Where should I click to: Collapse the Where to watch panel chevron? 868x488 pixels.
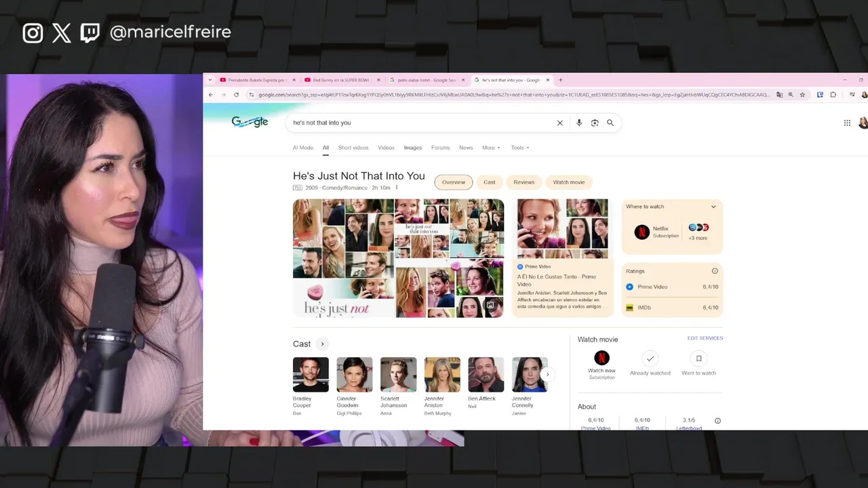[x=713, y=207]
